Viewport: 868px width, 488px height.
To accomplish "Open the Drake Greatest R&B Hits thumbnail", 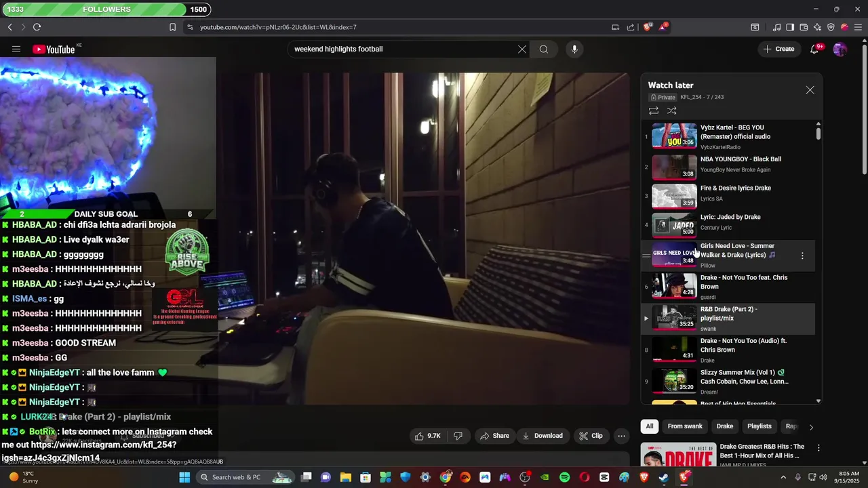I will coord(679,455).
